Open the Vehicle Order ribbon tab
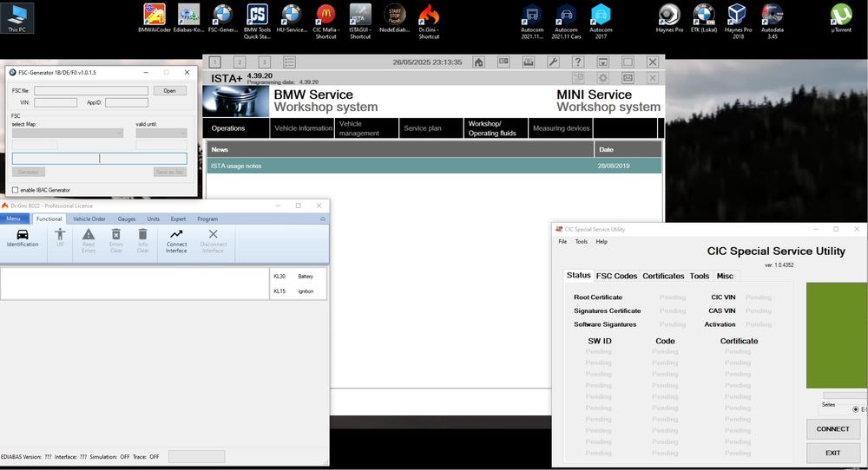 (89, 219)
